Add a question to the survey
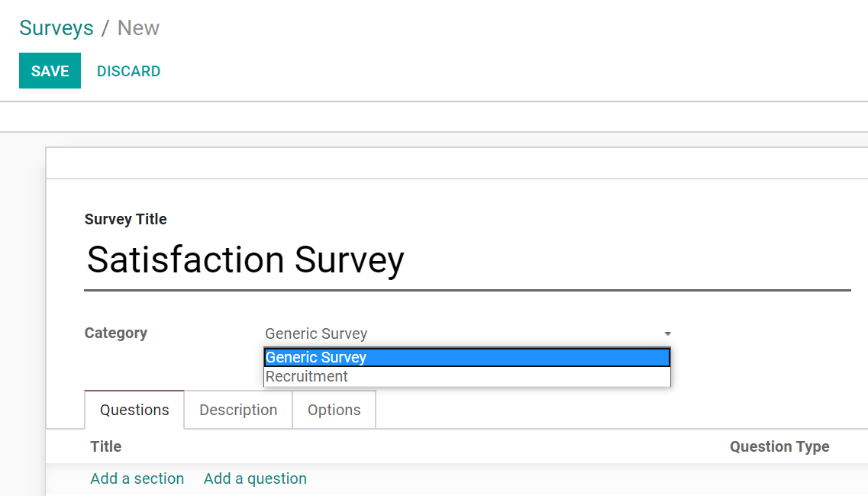 tap(255, 478)
